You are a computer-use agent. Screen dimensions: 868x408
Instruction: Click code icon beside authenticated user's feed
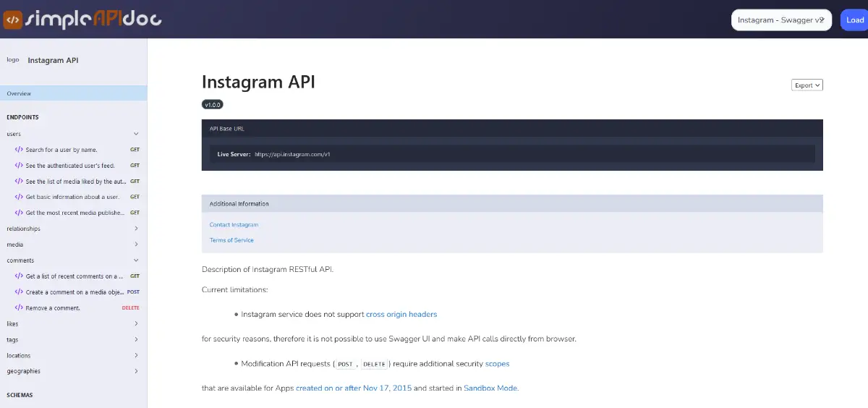(x=19, y=166)
